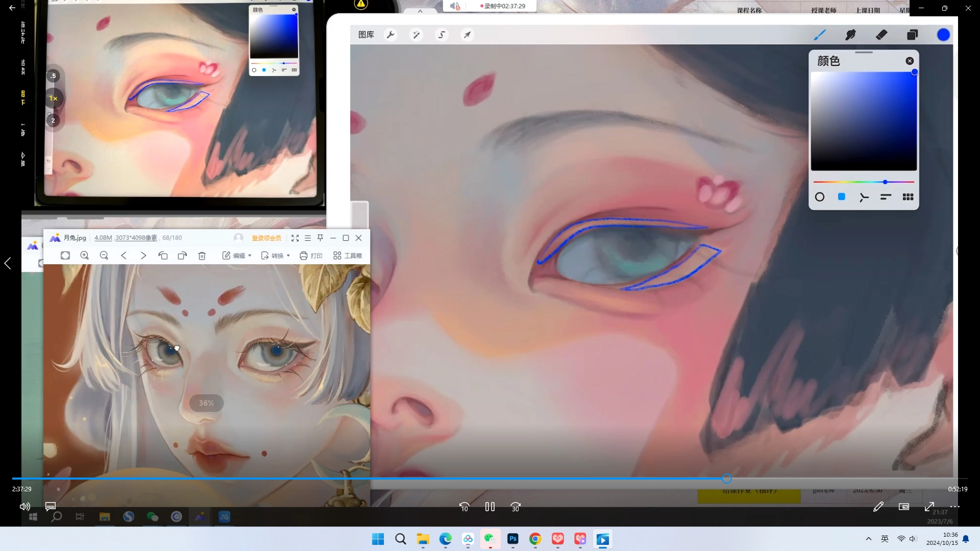Open the magic wand adjustments
980x551 pixels.
pyautogui.click(x=416, y=35)
